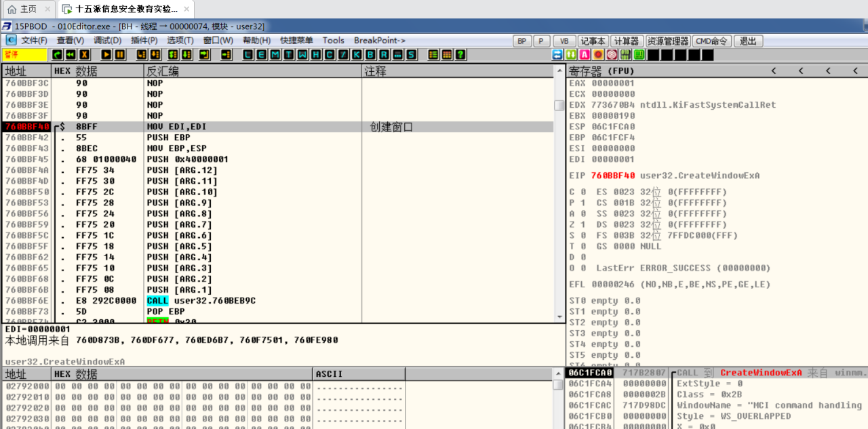Click the Run program play icon
The image size is (868, 429).
click(106, 54)
